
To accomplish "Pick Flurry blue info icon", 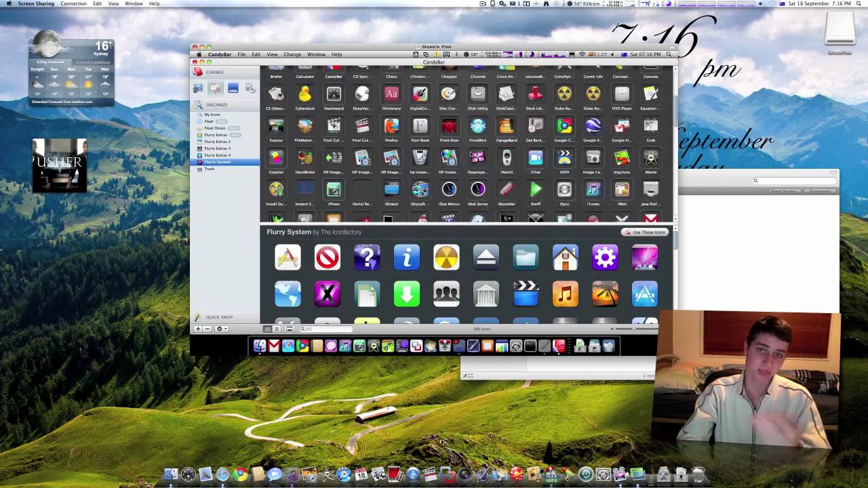I will [407, 258].
